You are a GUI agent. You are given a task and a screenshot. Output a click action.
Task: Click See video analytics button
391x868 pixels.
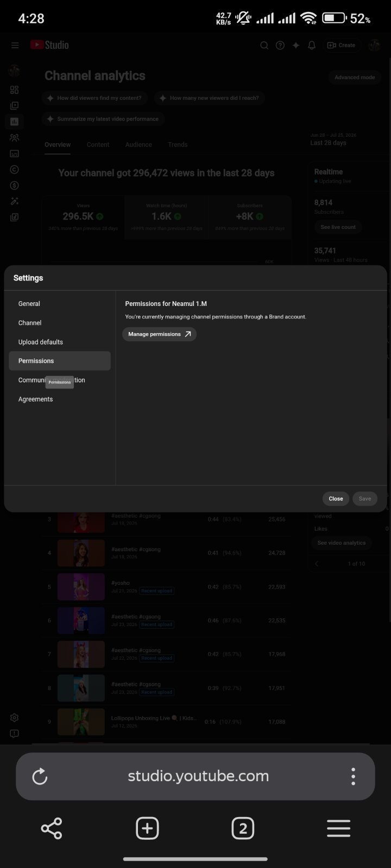[342, 542]
